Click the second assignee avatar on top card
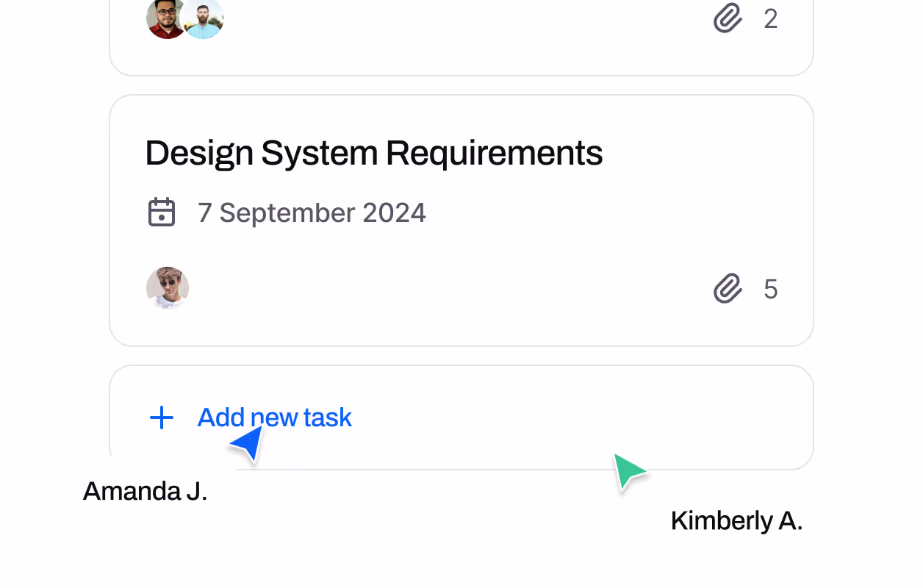The width and height of the screenshot is (923, 588). 204,18
